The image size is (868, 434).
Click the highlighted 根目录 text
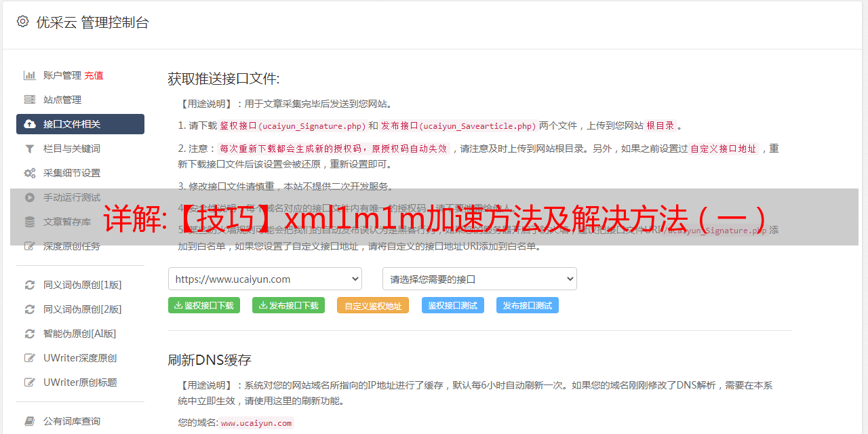point(660,125)
